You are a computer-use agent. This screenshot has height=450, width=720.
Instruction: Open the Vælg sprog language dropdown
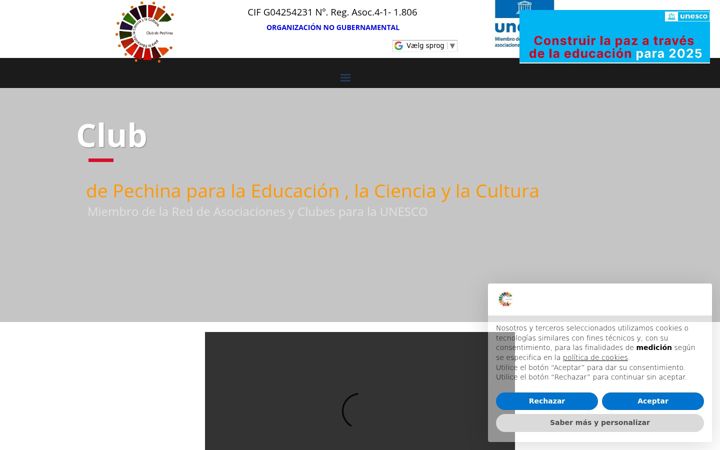pyautogui.click(x=425, y=45)
